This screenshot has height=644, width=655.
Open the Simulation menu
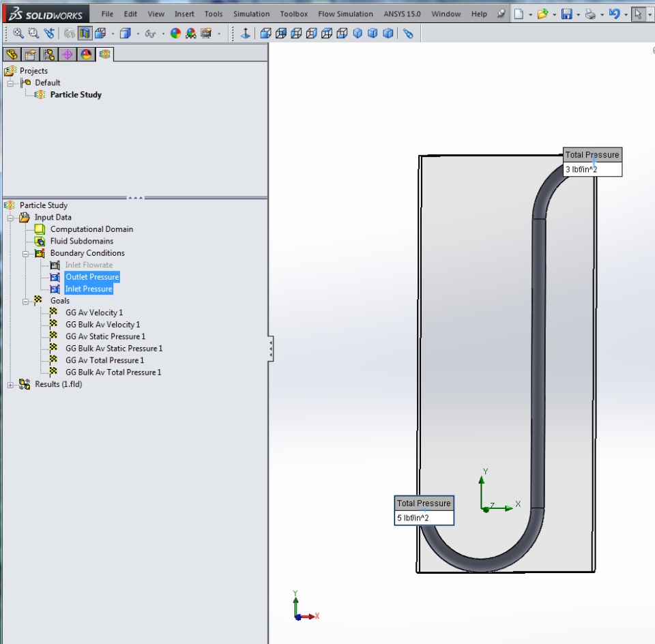[x=252, y=14]
